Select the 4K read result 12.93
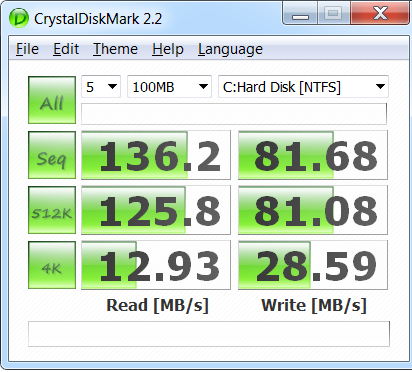Viewport: 412px width, 372px height. click(156, 265)
